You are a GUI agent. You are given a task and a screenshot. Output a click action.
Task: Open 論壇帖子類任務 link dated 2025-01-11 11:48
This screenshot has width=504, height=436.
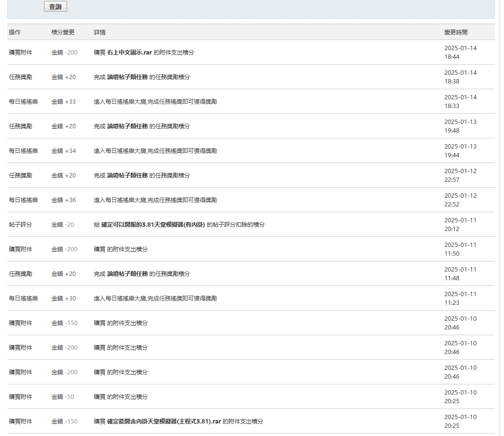[x=127, y=274]
